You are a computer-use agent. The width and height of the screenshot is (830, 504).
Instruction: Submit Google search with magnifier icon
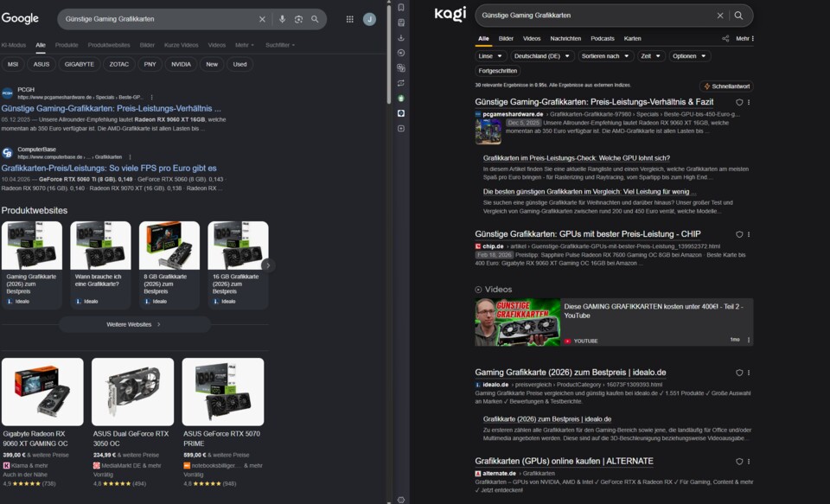(315, 19)
